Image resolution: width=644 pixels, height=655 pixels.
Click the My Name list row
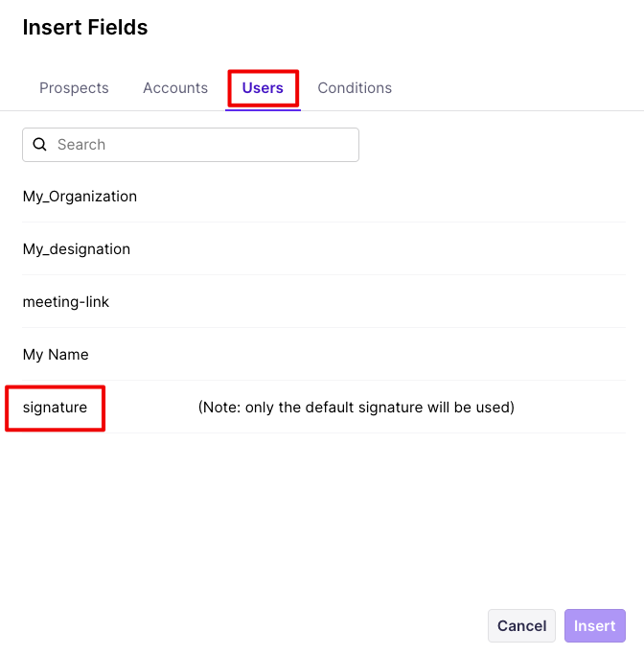click(323, 355)
